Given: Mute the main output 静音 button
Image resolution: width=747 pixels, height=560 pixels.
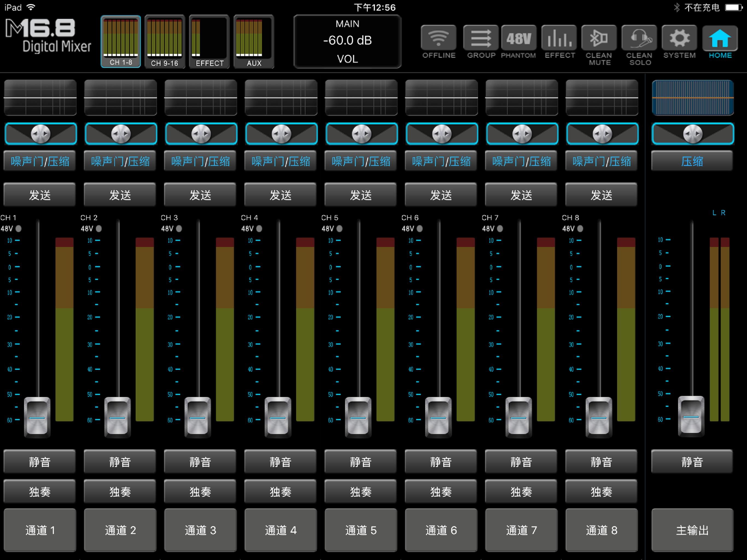Looking at the screenshot, I should 692,461.
